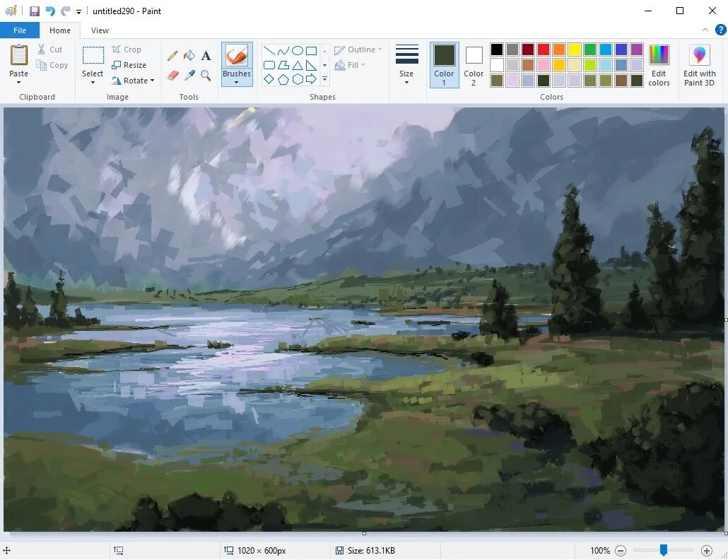The image size is (728, 560).
Task: Open the shape Fill dropdown
Action: point(350,65)
